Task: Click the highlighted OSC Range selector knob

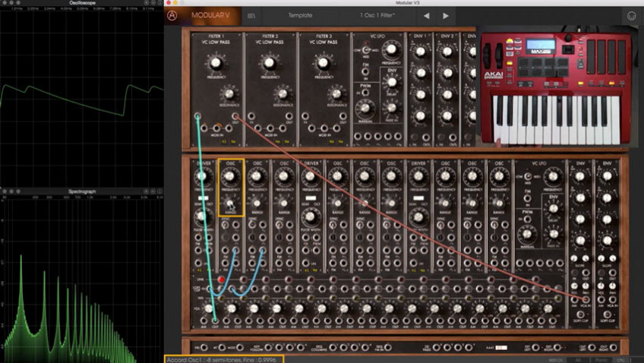Action: [x=231, y=203]
